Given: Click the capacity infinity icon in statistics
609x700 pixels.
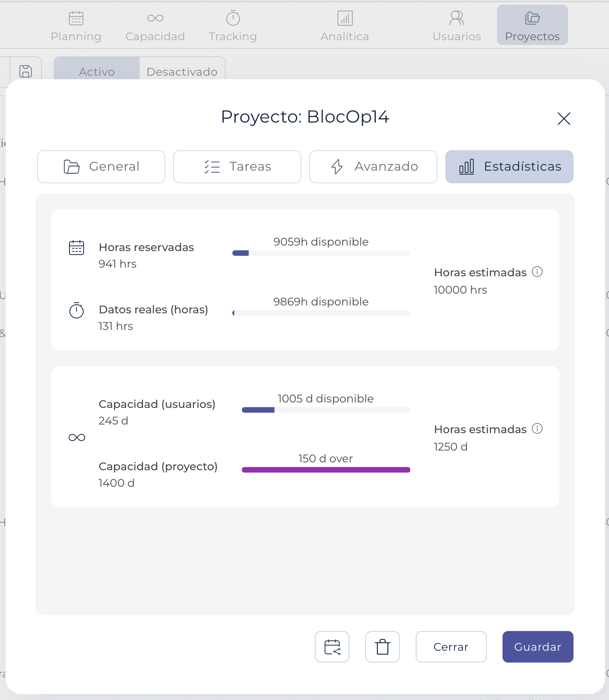Looking at the screenshot, I should click(77, 438).
